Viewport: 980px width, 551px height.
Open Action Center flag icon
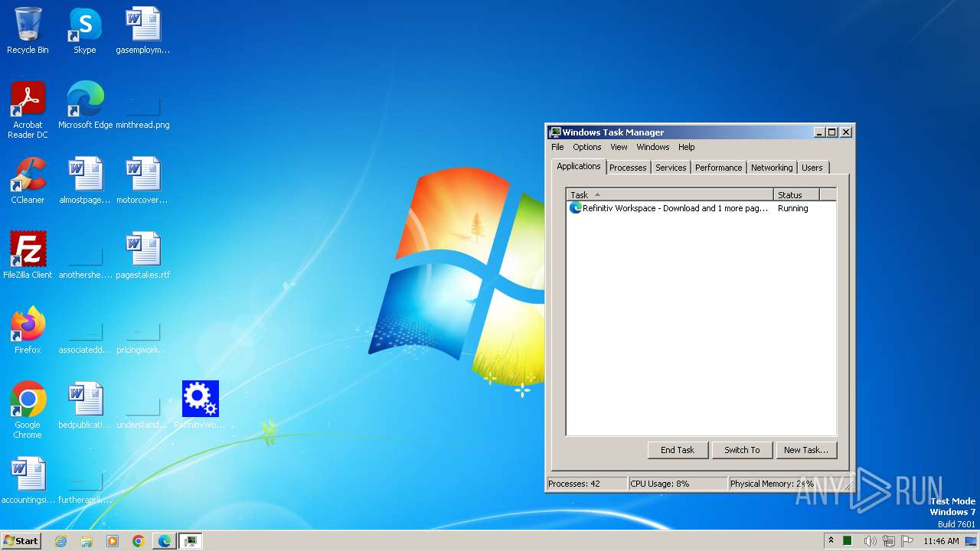(x=907, y=541)
